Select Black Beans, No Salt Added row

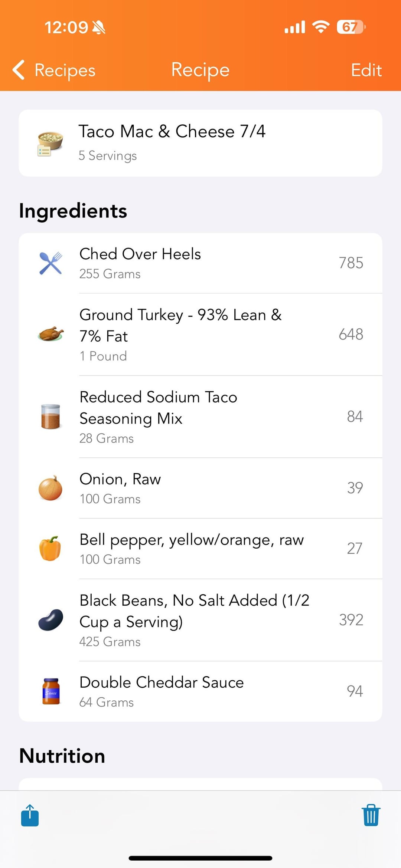click(x=200, y=619)
